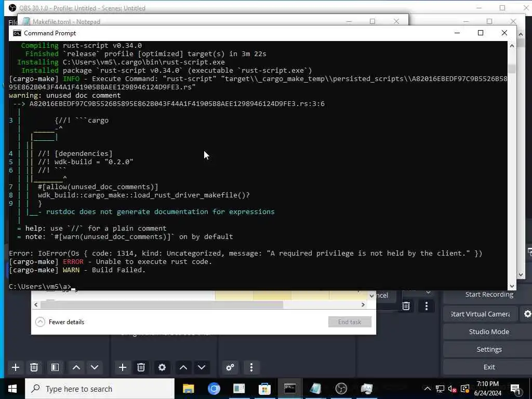532x399 pixels.
Task: Switch to OBS Studio taskbar icon
Action: 341,389
